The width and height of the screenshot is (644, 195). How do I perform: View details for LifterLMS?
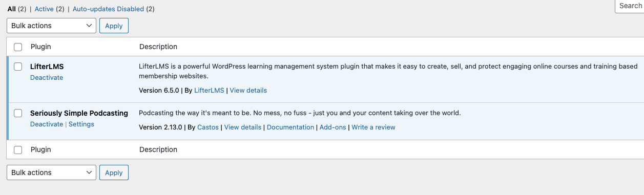click(x=248, y=90)
